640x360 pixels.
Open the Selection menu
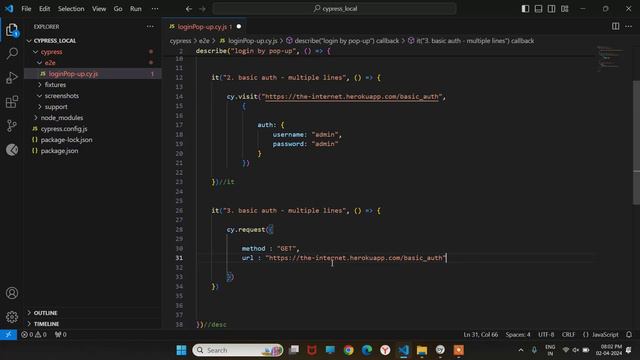point(71,9)
